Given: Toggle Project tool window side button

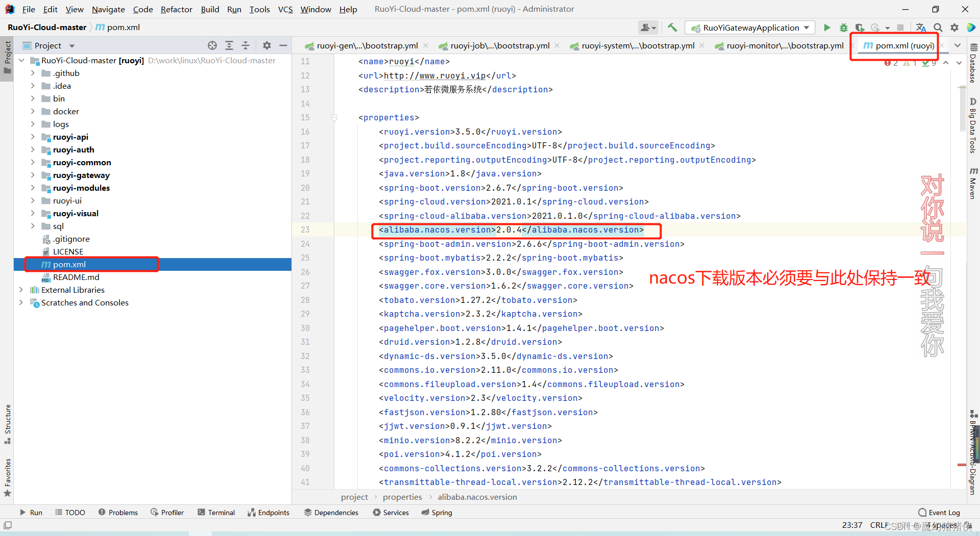Looking at the screenshot, I should pyautogui.click(x=7, y=57).
